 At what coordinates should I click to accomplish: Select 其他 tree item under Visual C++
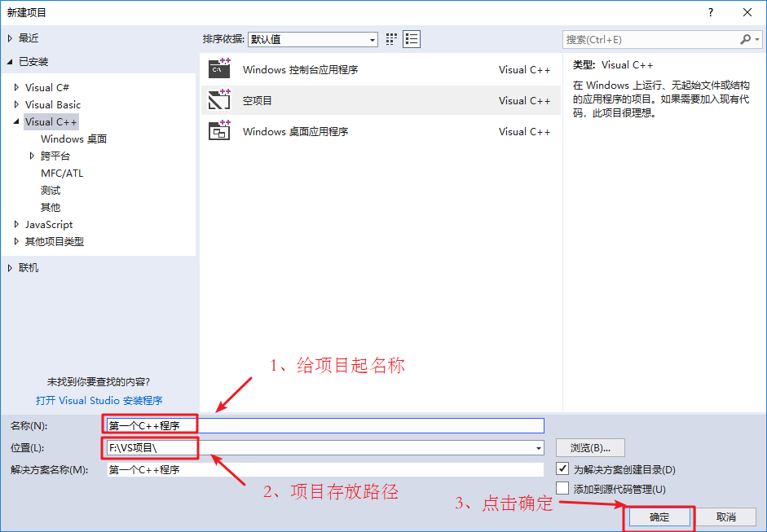(x=51, y=207)
